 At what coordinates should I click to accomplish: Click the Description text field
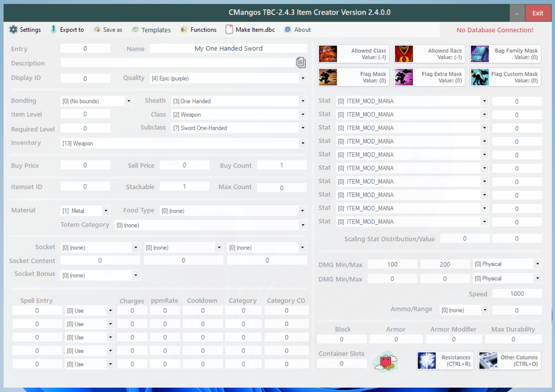(177, 63)
